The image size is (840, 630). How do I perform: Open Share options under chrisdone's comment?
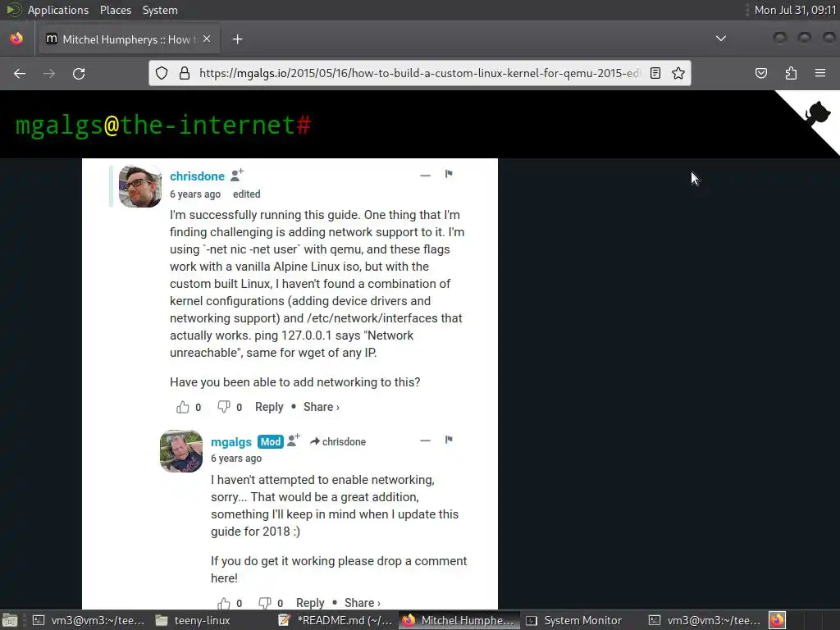pos(322,407)
